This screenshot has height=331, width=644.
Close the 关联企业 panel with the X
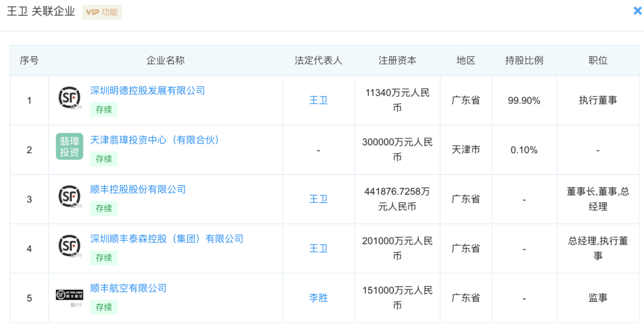(x=637, y=11)
